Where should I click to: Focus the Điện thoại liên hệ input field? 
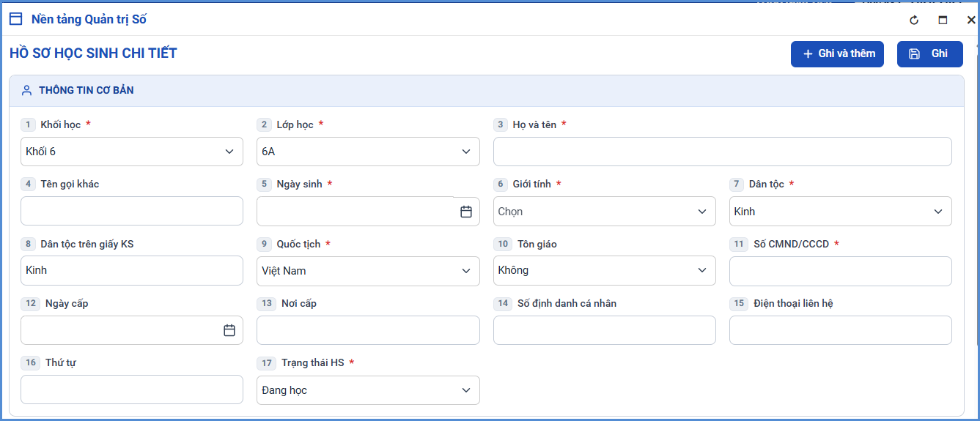click(841, 330)
